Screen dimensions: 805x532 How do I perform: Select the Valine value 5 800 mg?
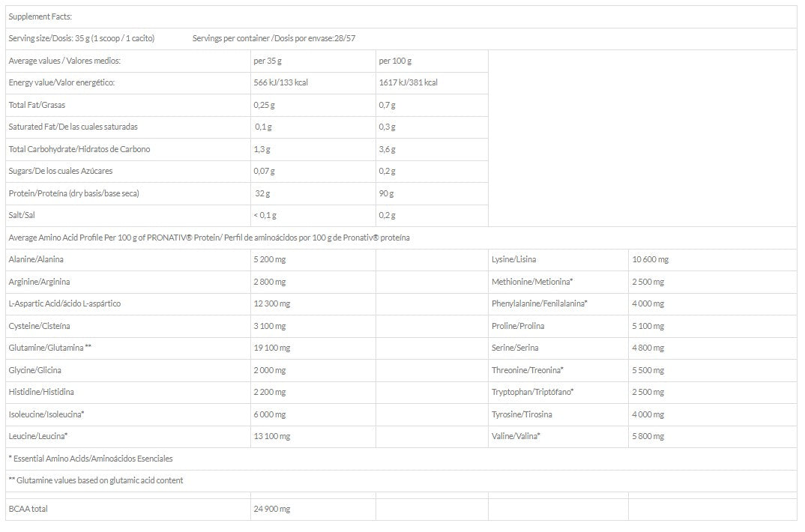[x=648, y=436]
